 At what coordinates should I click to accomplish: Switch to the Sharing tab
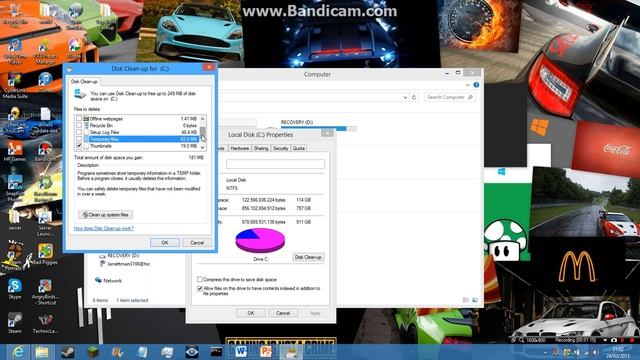pyautogui.click(x=261, y=148)
